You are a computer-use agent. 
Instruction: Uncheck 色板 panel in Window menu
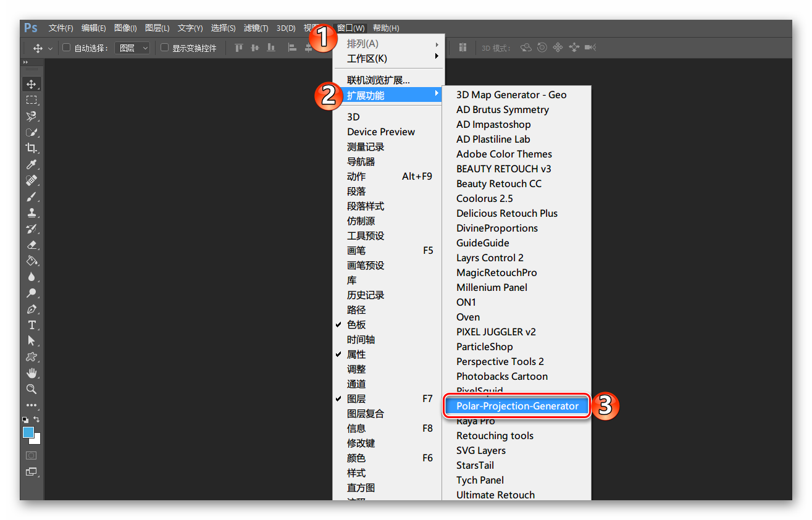point(388,325)
